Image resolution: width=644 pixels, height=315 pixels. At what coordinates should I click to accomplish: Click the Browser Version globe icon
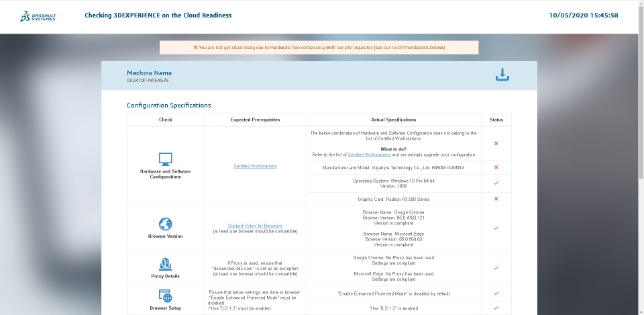pyautogui.click(x=165, y=224)
